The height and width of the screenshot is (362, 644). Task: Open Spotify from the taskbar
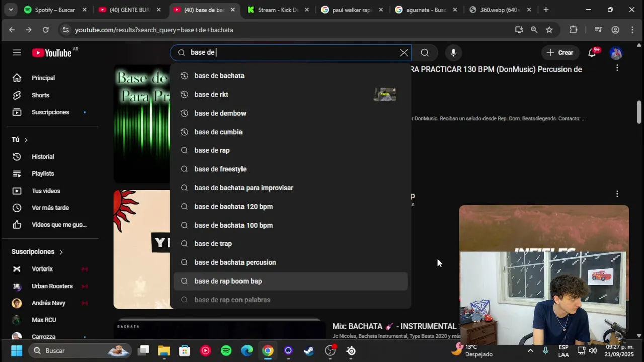[x=226, y=351]
